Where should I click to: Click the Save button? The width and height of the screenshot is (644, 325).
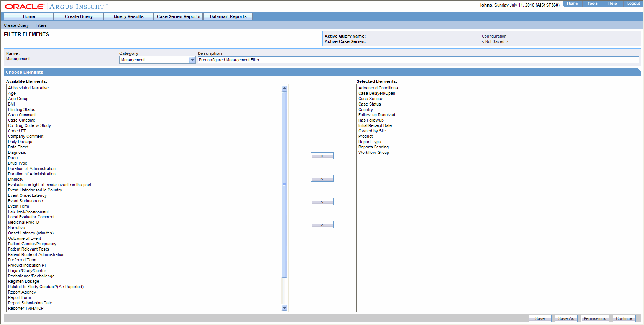540,318
